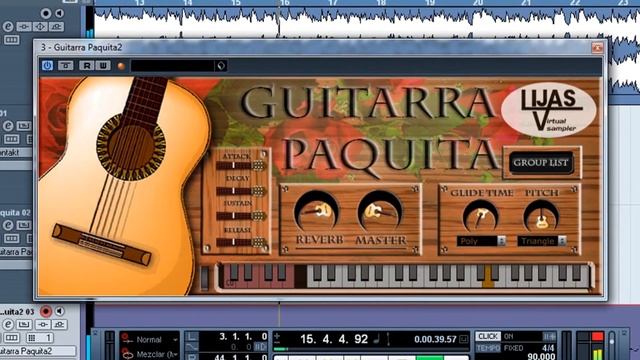Viewport: 640px width, 360px height.
Task: Click left locator L button in transport
Action: point(191,337)
